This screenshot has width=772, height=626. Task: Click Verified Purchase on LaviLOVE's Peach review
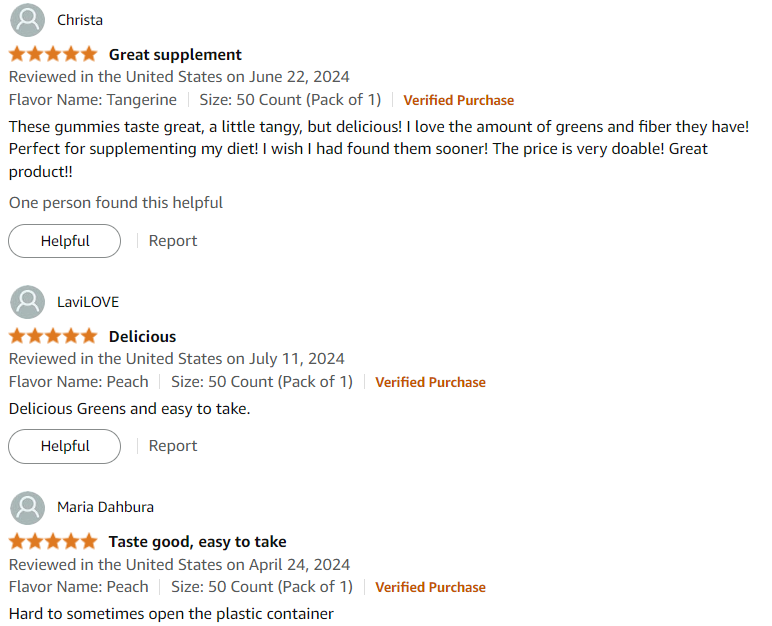[430, 382]
